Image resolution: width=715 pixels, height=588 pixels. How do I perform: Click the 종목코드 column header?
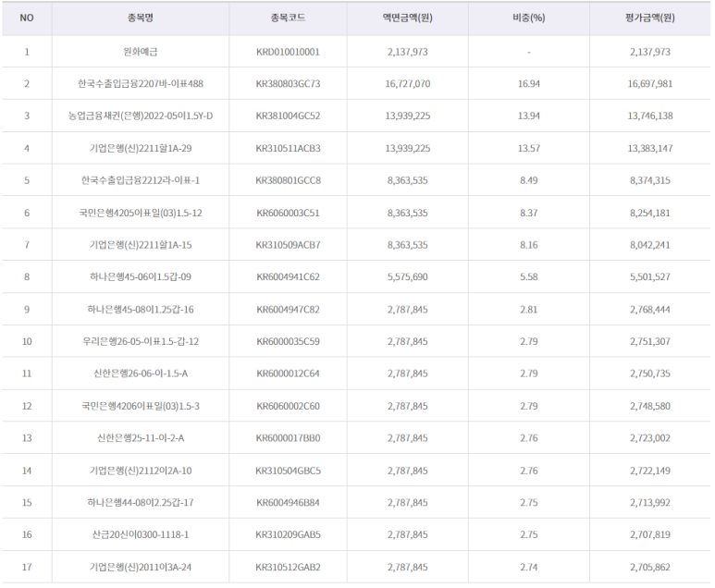pos(288,18)
